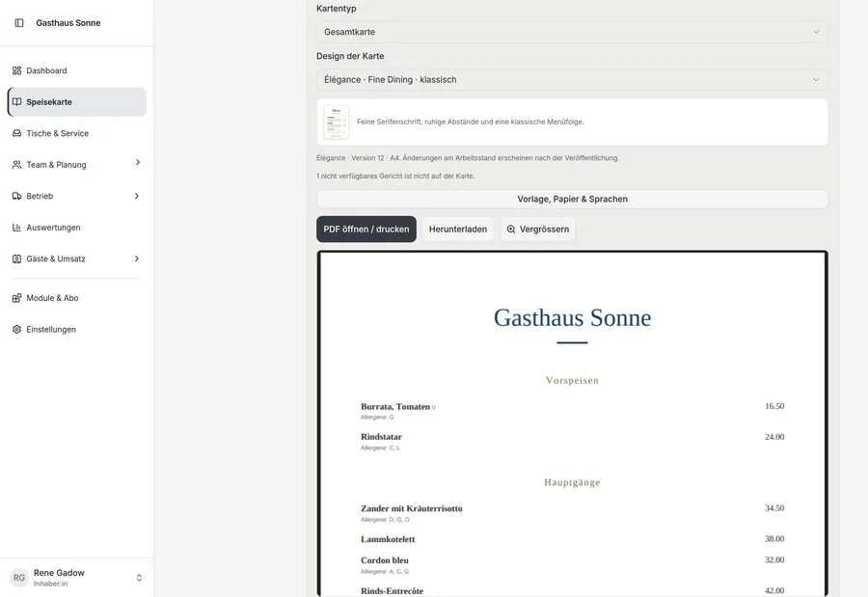Click the Vorspeisen section heading

pyautogui.click(x=572, y=380)
